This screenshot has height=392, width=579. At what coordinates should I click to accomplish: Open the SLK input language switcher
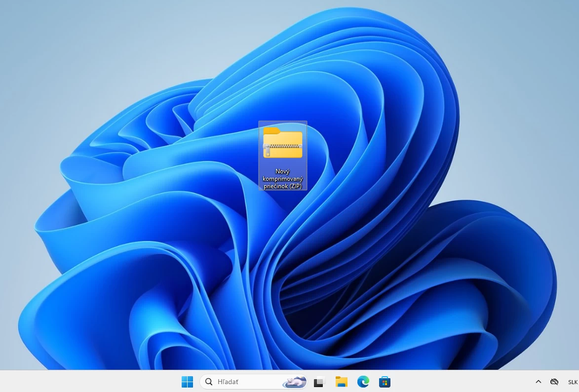click(x=573, y=382)
